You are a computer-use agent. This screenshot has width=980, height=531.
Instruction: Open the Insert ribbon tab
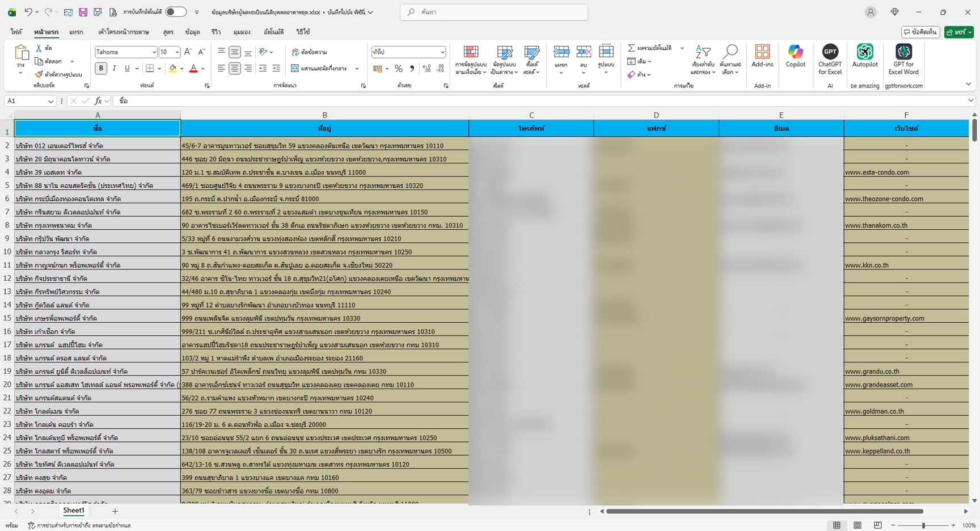pos(76,32)
